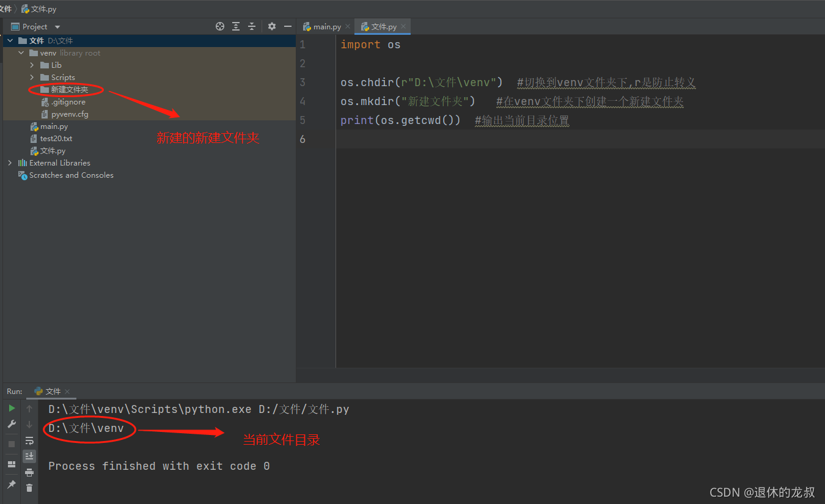
Task: Hide the Project panel with minus icon
Action: point(288,26)
